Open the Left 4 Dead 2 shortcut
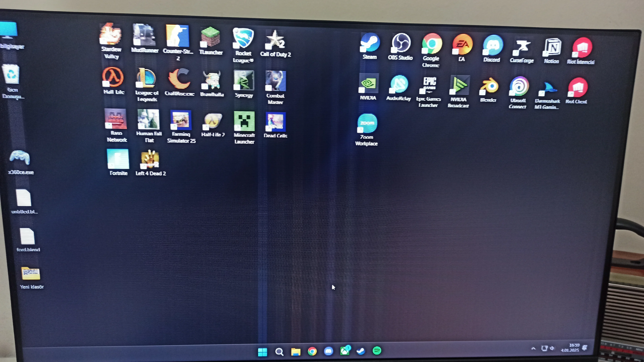The height and width of the screenshot is (362, 644). 149,160
